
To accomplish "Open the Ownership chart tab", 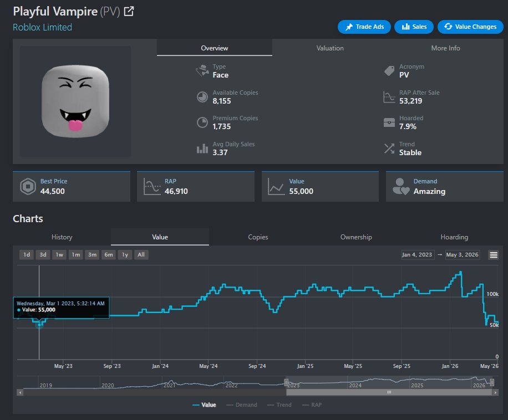I will click(356, 237).
